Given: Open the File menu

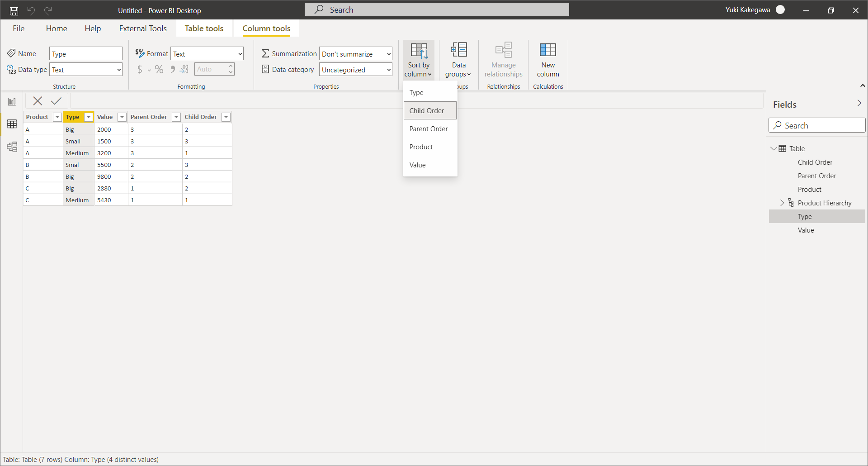Looking at the screenshot, I should pyautogui.click(x=19, y=29).
